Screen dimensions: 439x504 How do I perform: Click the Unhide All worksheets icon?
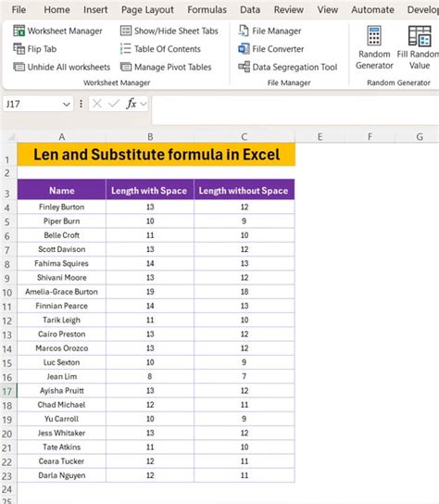[19, 67]
